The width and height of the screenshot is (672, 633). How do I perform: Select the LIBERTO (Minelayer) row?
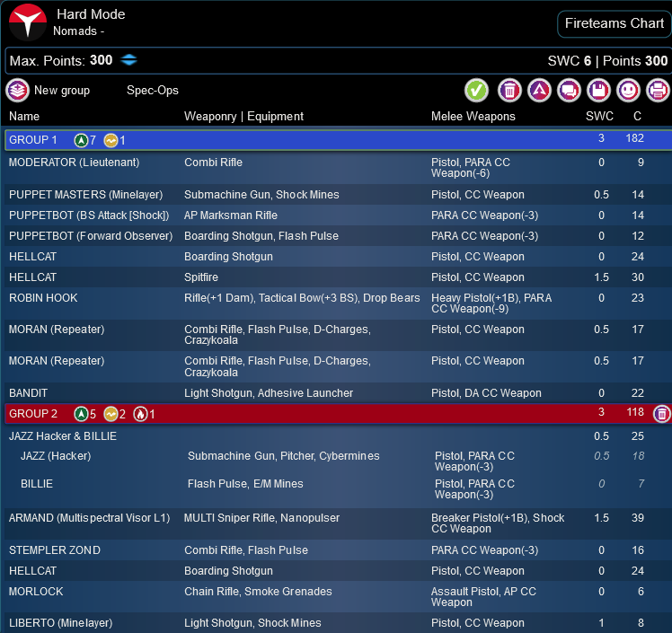(x=338, y=623)
